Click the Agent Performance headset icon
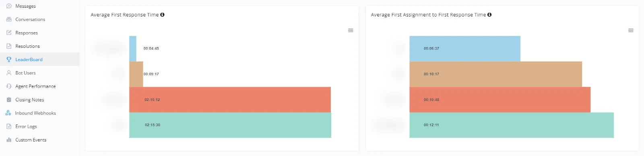 pyautogui.click(x=9, y=86)
